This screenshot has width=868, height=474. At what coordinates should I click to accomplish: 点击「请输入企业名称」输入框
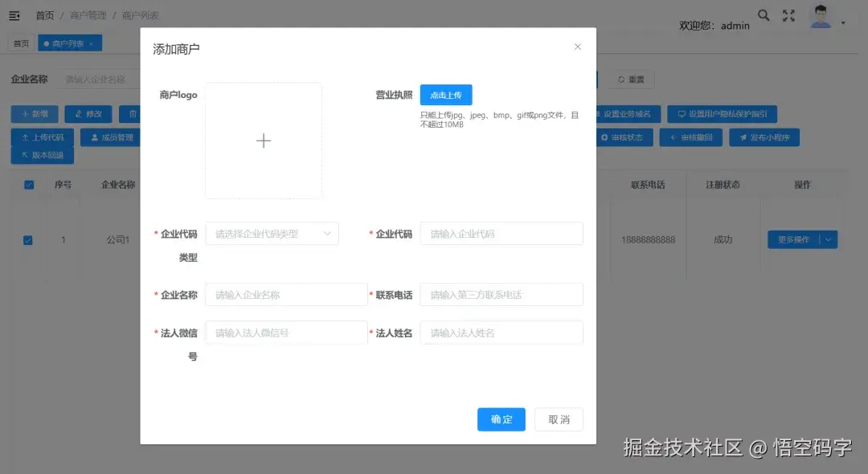tap(286, 294)
